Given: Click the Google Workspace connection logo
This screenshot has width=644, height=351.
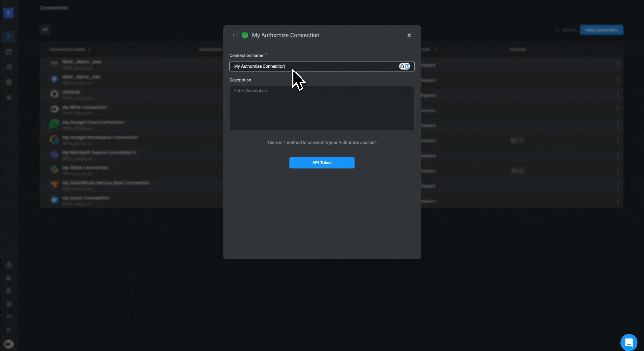Looking at the screenshot, I should [x=54, y=139].
